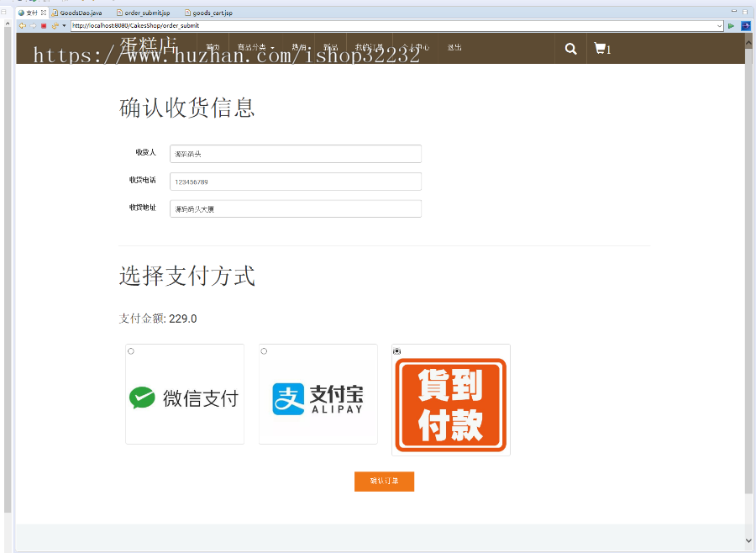Select the 货到付款 payment radio button

click(396, 351)
